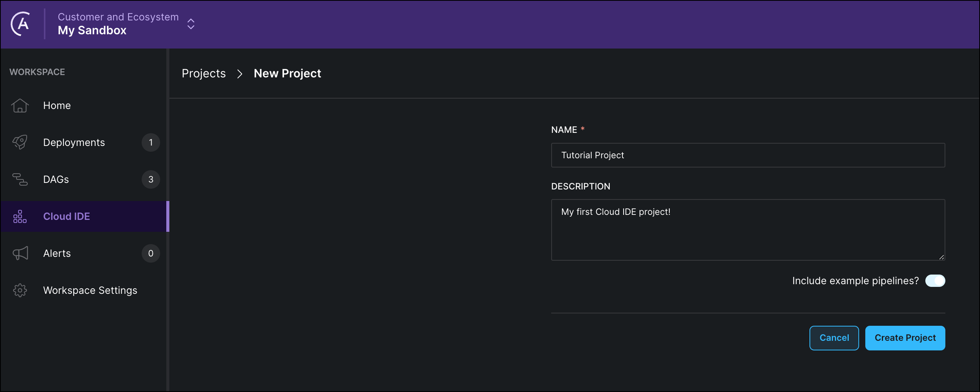Image resolution: width=980 pixels, height=392 pixels.
Task: Select the Home icon in the sidebar
Action: pos(20,105)
